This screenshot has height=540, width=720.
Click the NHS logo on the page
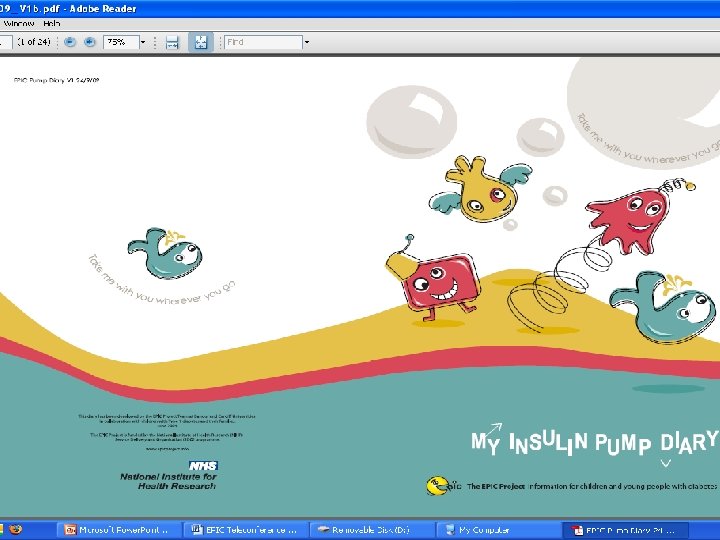[x=203, y=466]
